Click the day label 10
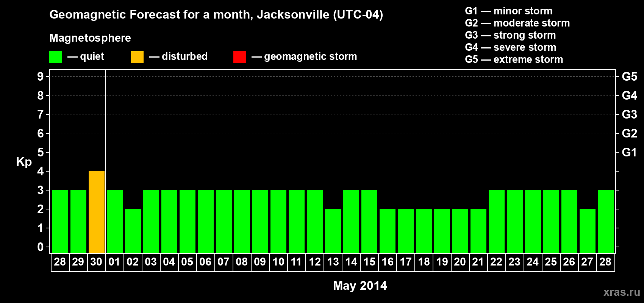 pos(278,262)
